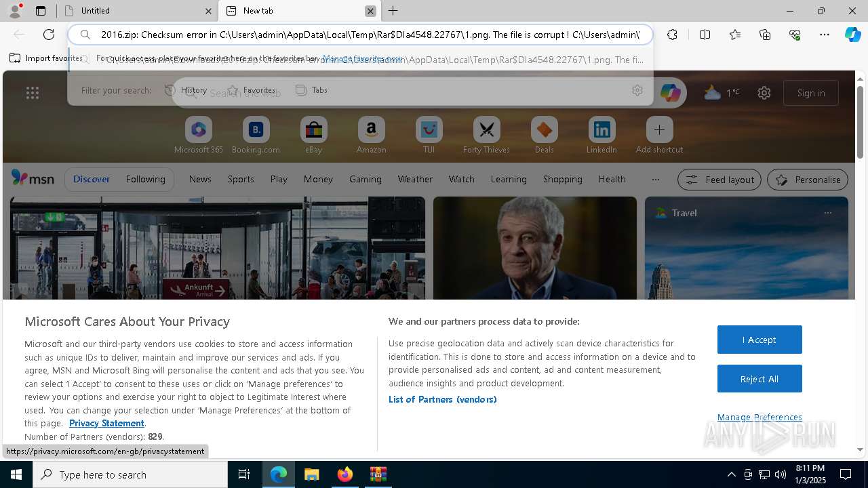Click the Sign in button

click(811, 93)
